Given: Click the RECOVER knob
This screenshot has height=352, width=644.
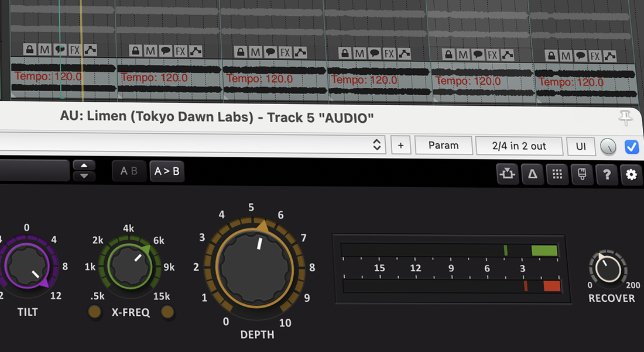Looking at the screenshot, I should (608, 269).
